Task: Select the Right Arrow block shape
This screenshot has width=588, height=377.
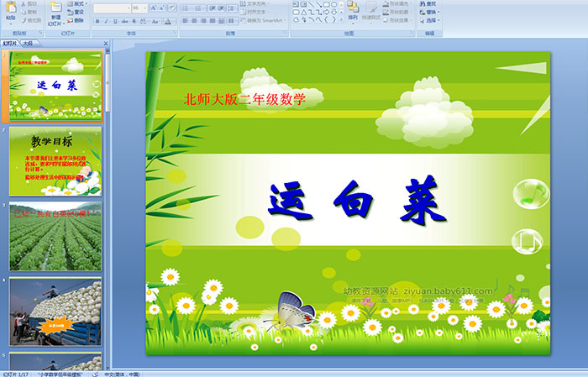Action: coord(326,12)
